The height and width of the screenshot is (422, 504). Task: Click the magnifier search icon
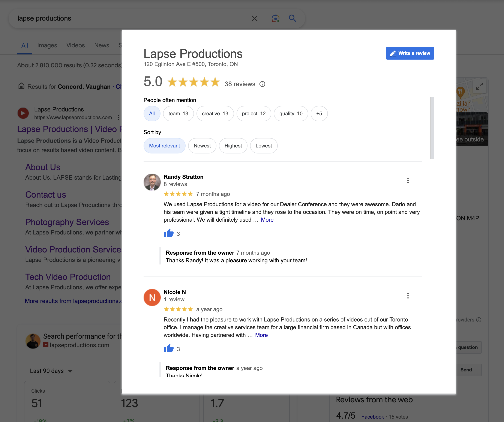[x=292, y=18]
